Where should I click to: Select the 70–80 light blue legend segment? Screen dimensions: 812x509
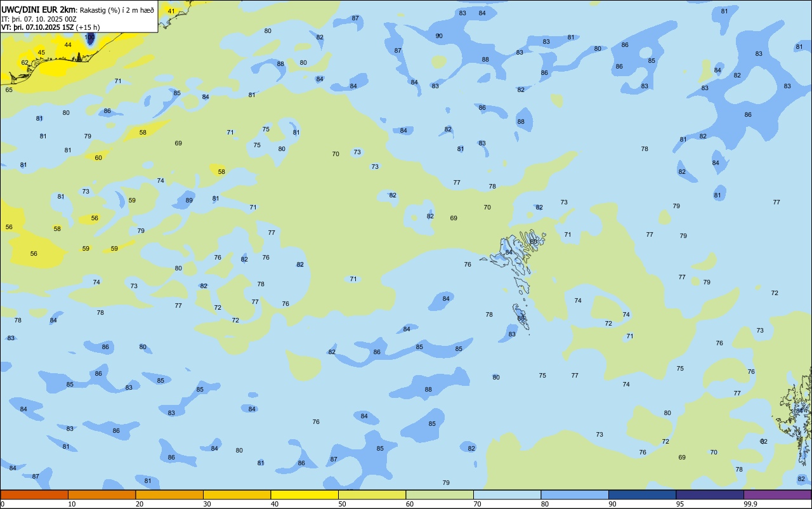point(507,494)
